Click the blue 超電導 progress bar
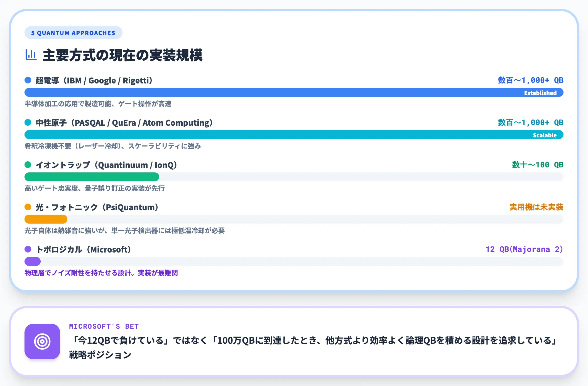This screenshot has width=588, height=386. tap(294, 92)
